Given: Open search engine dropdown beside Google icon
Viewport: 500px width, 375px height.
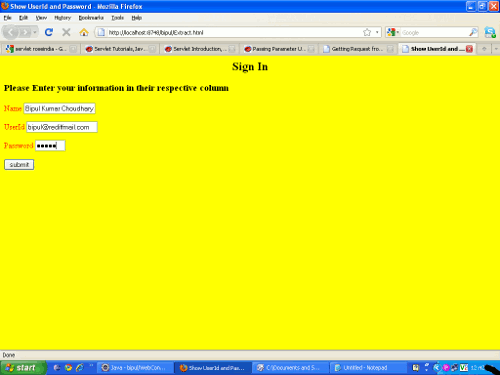Looking at the screenshot, I should point(393,32).
